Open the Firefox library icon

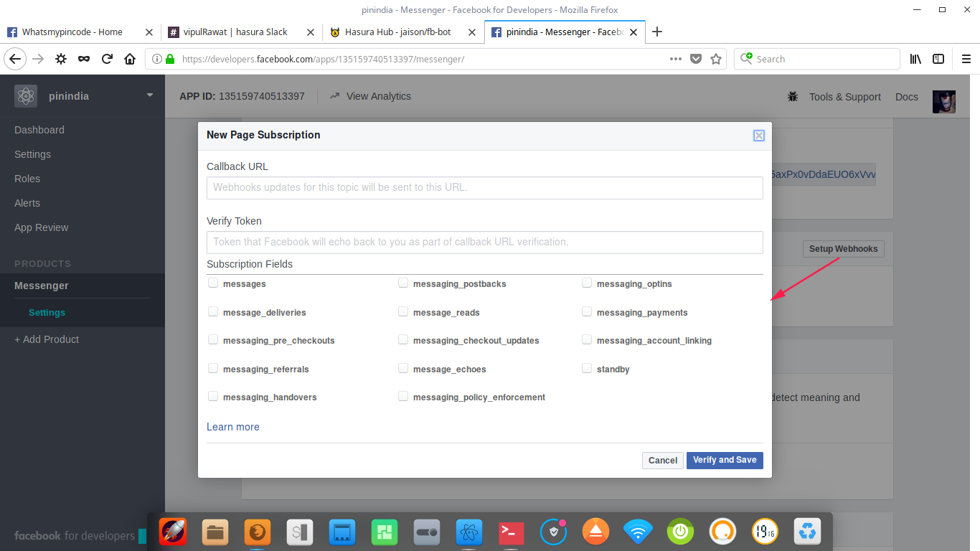click(915, 59)
